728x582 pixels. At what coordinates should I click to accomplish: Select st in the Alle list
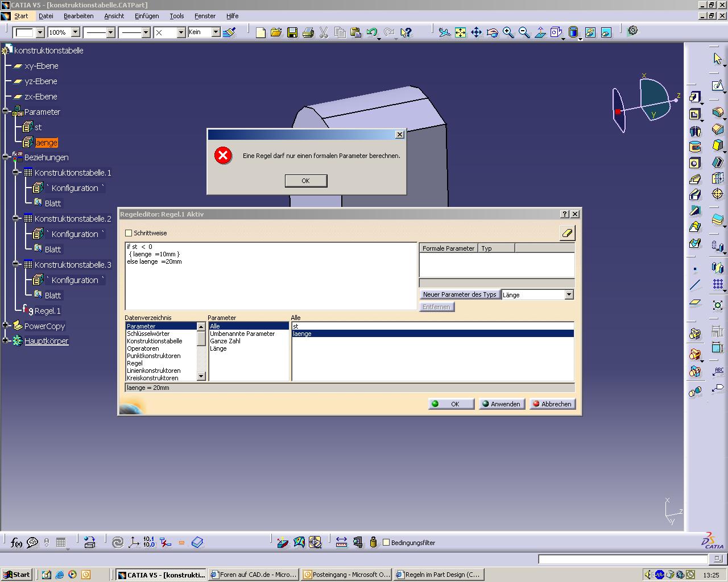point(433,326)
